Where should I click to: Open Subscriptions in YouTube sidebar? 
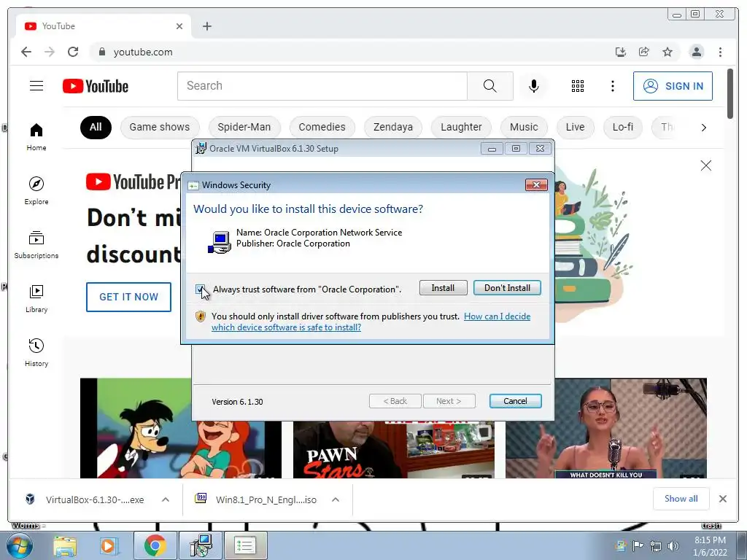pos(36,245)
